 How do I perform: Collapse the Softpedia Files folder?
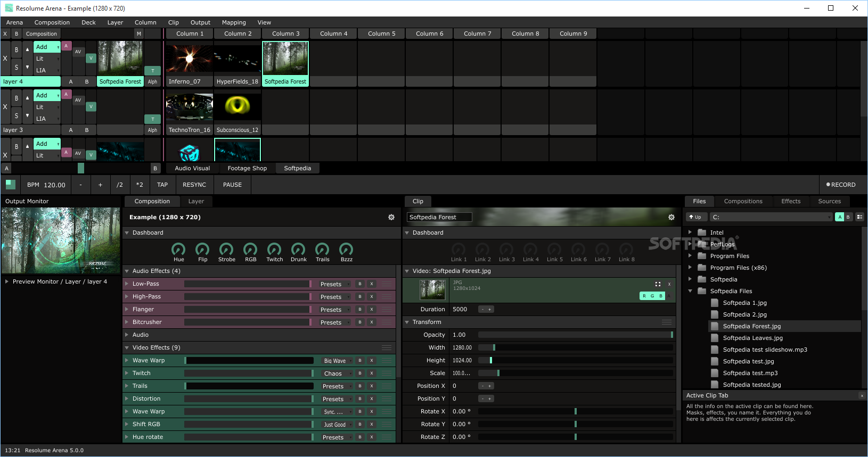point(690,291)
